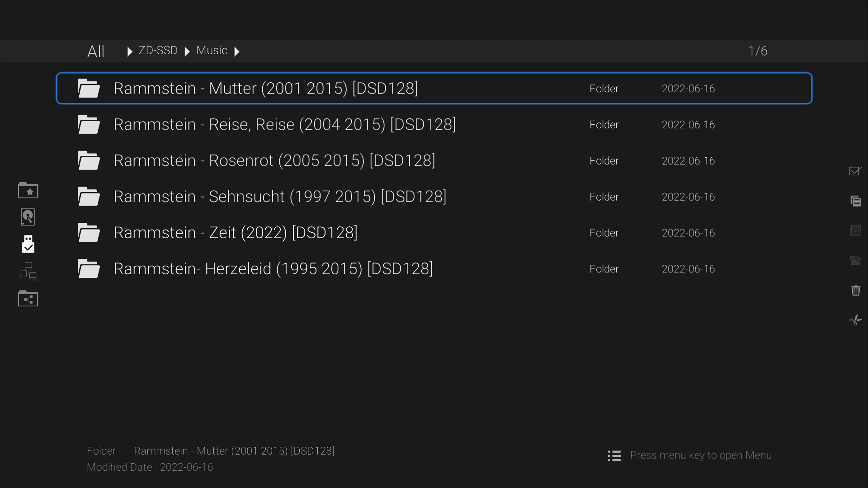Open the Favorites folder in the sidebar
Image resolution: width=868 pixels, height=488 pixels.
(28, 190)
